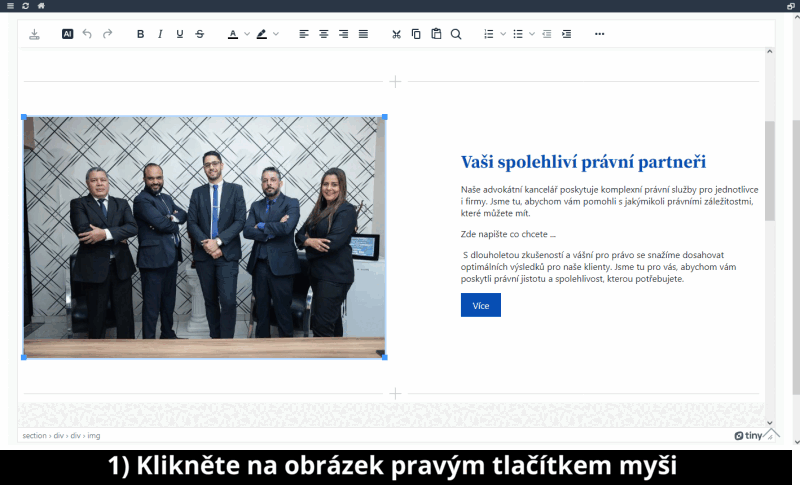This screenshot has height=485, width=800.
Task: Click the plus to add section above image
Action: [x=395, y=82]
